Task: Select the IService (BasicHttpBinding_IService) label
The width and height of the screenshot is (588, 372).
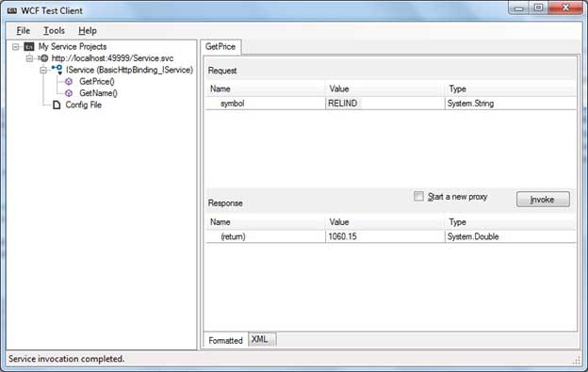Action: pyautogui.click(x=129, y=70)
